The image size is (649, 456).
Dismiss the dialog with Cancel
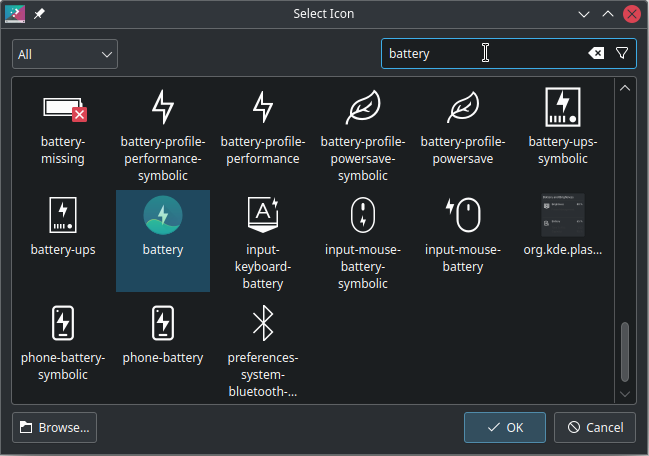point(595,427)
